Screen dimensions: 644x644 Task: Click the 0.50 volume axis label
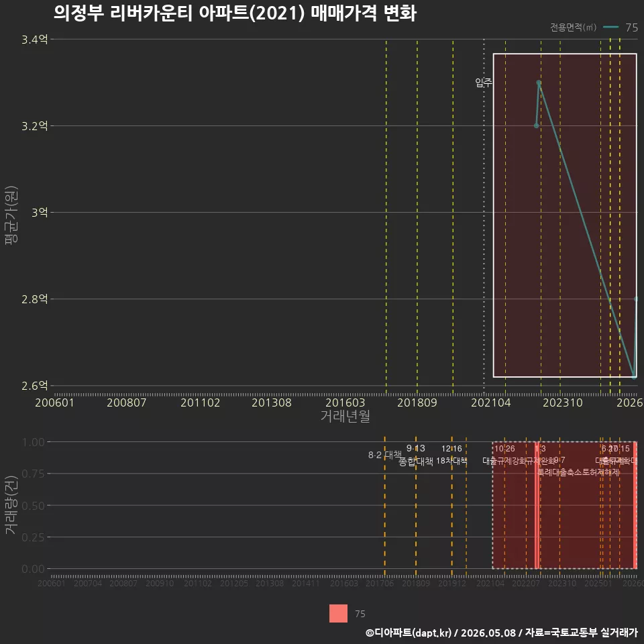pos(34,506)
